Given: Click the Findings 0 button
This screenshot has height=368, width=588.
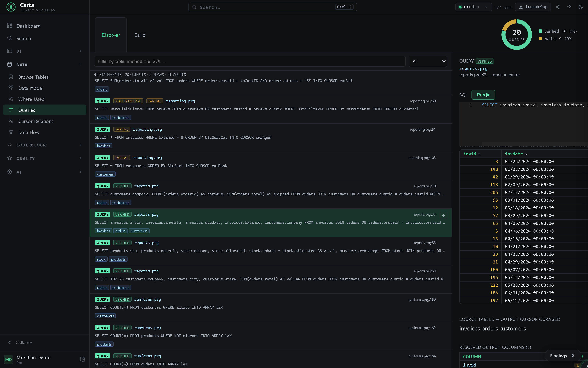Looking at the screenshot, I should tap(562, 356).
